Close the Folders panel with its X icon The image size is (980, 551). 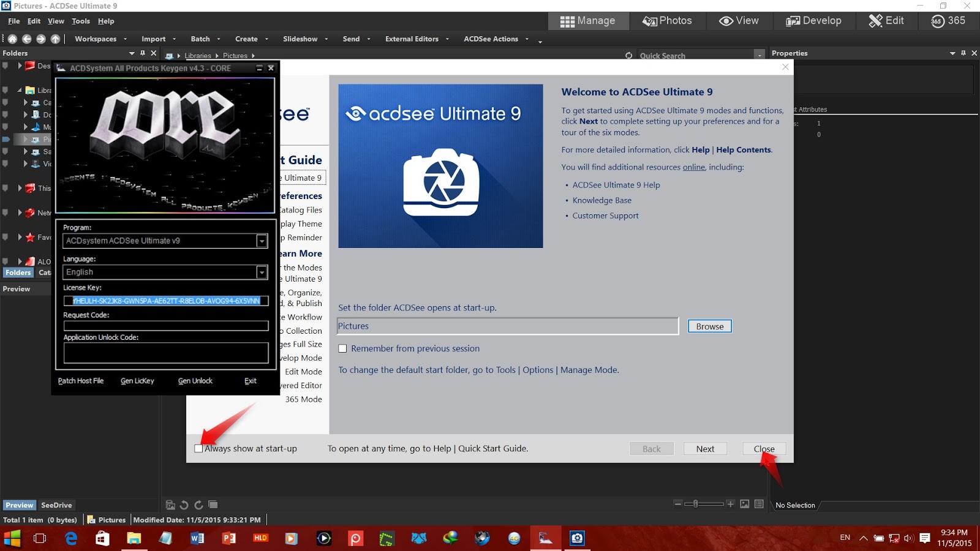click(154, 53)
